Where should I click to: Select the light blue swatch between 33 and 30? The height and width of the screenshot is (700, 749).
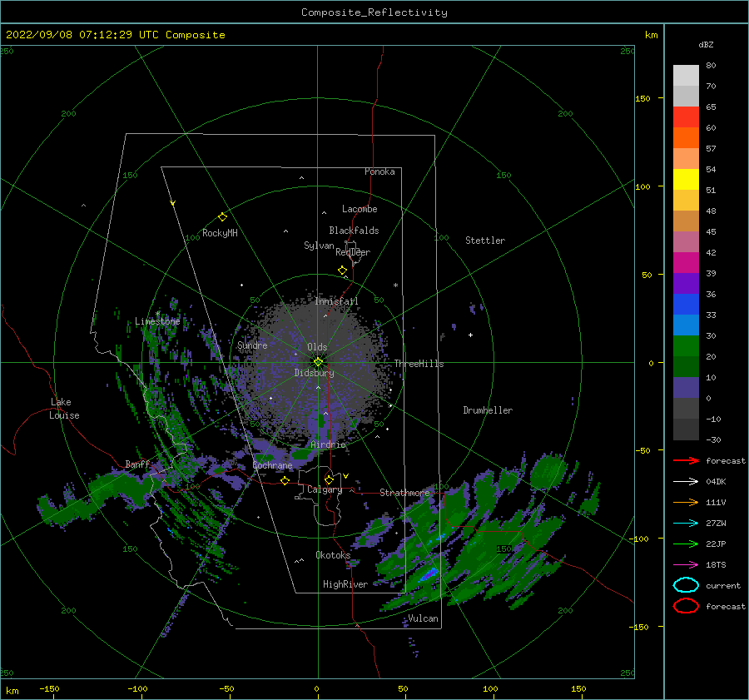pyautogui.click(x=686, y=325)
